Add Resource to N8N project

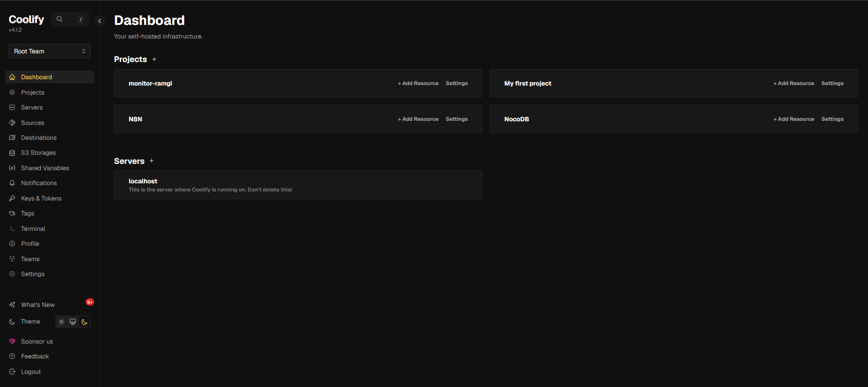pos(418,119)
